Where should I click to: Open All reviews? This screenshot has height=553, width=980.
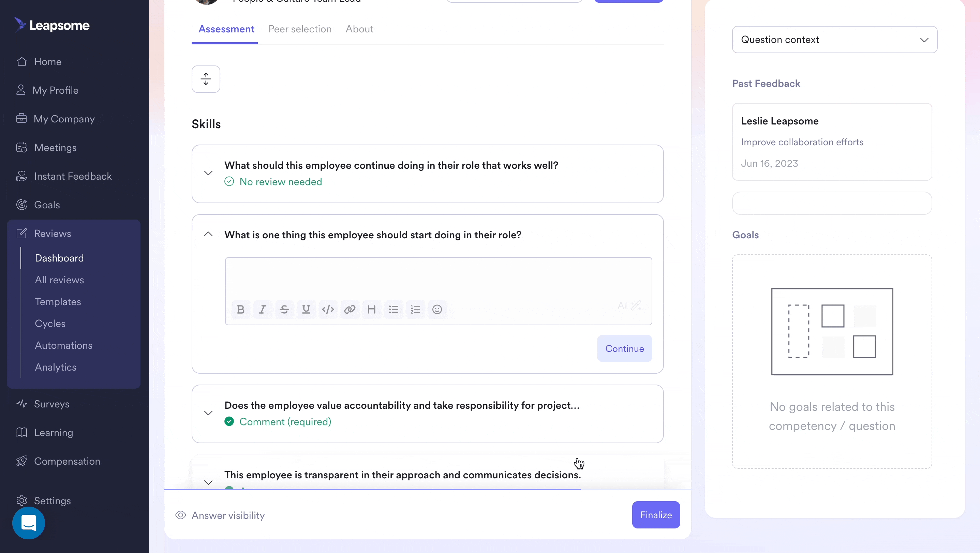pyautogui.click(x=59, y=280)
